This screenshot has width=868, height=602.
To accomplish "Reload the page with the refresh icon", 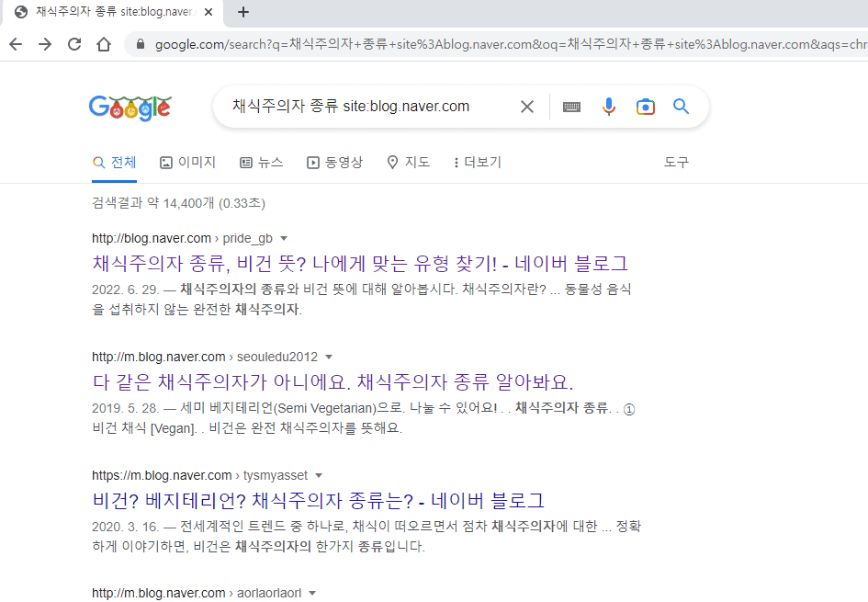I will point(74,44).
